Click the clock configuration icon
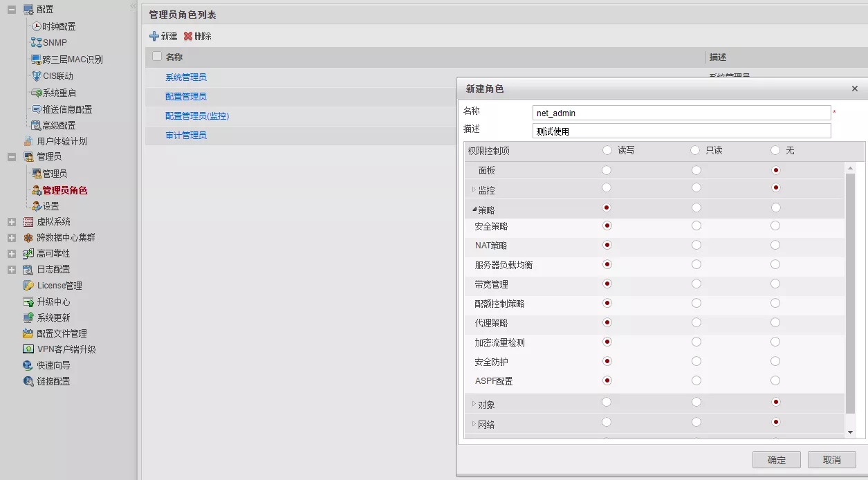 [37, 26]
